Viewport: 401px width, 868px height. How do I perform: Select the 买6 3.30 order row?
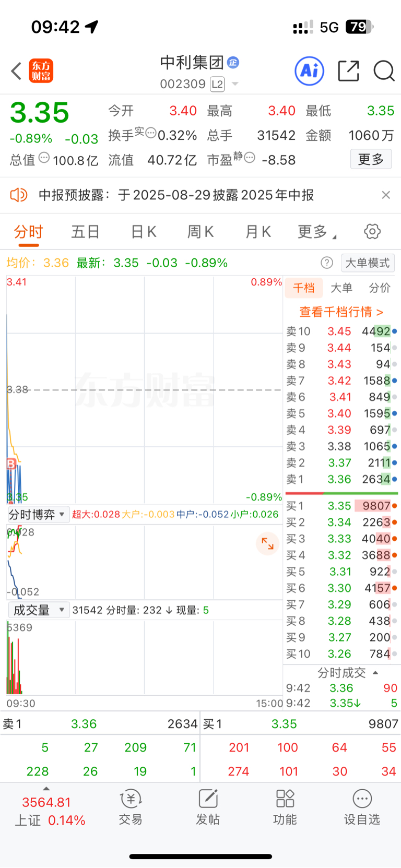click(x=341, y=588)
